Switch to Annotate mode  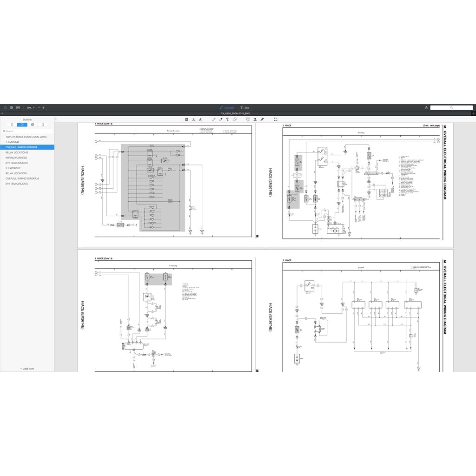[227, 107]
